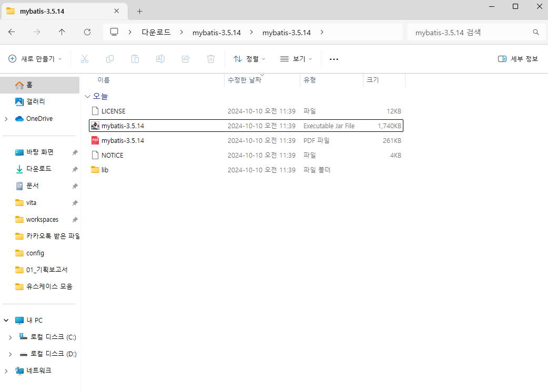
Task: Click the Delete trash can icon
Action: click(211, 59)
